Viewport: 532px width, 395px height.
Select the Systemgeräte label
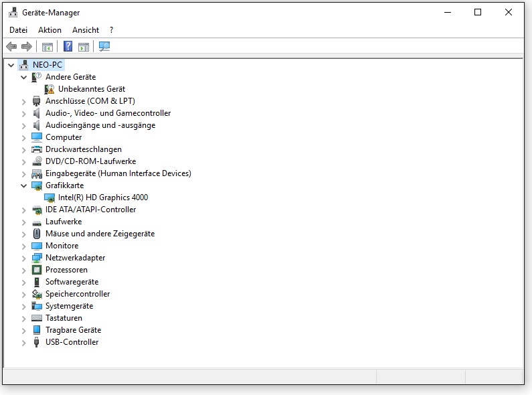[69, 306]
